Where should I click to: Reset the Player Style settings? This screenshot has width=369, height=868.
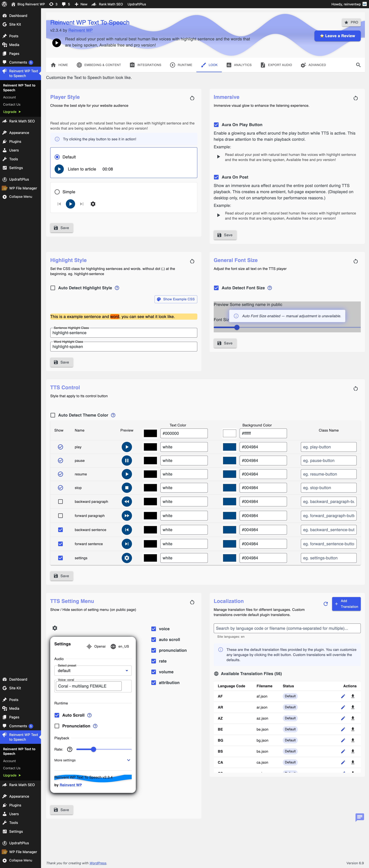(x=192, y=98)
